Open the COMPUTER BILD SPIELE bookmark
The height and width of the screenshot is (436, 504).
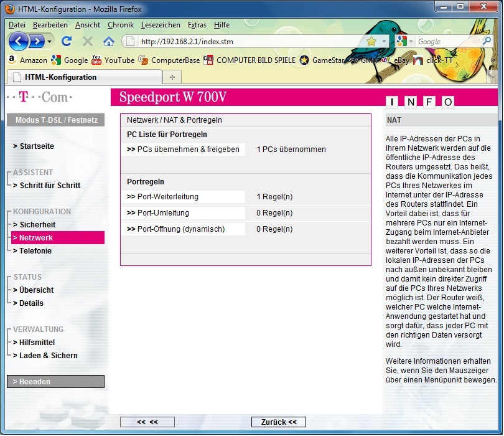[x=250, y=60]
